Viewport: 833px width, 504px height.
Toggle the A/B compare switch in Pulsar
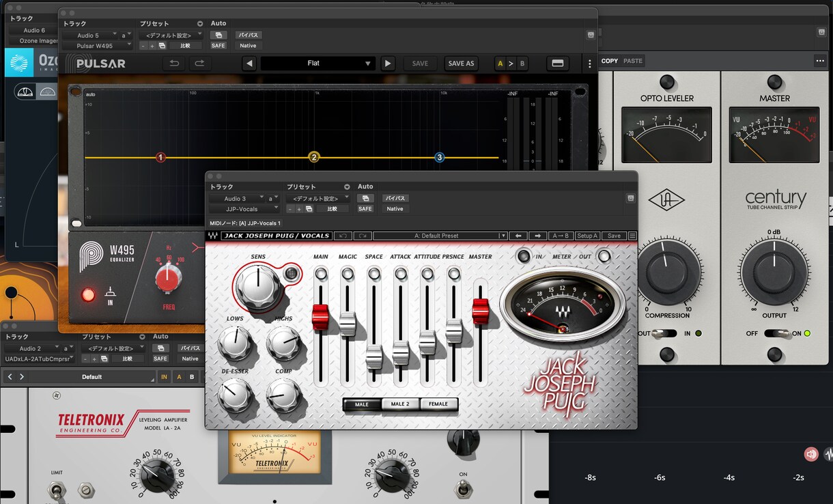pos(511,64)
